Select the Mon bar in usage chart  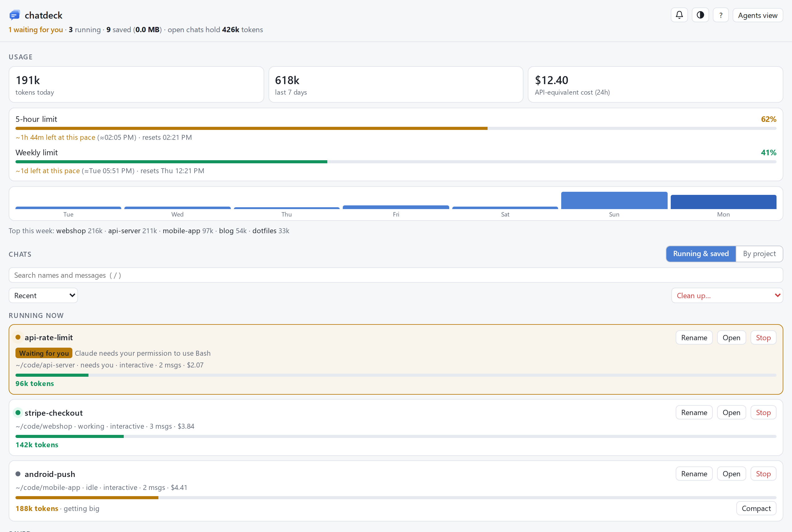point(723,202)
